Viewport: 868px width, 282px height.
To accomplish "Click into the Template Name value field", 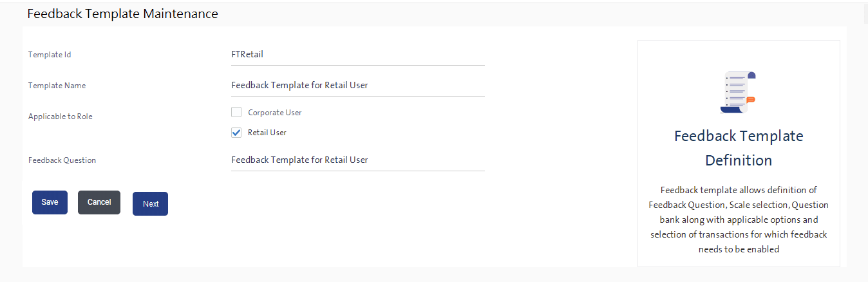I will 357,85.
